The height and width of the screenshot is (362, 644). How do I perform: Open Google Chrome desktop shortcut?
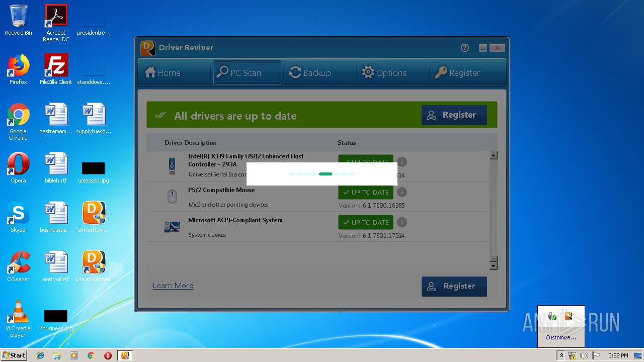[18, 122]
